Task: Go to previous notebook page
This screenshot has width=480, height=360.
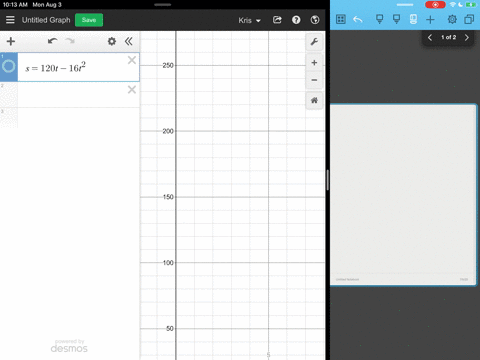Action: coord(430,37)
